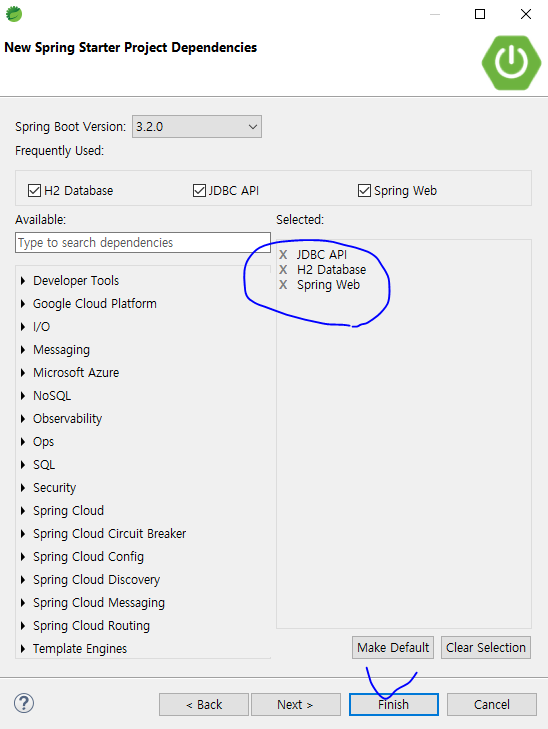Remove H2 Database via its X icon
Image resolution: width=548 pixels, height=729 pixels.
tap(283, 270)
